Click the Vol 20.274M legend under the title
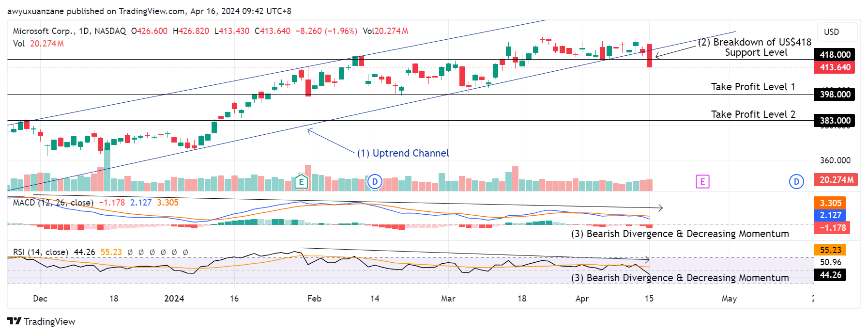Viewport: 868px width, 334px height. pyautogui.click(x=38, y=44)
